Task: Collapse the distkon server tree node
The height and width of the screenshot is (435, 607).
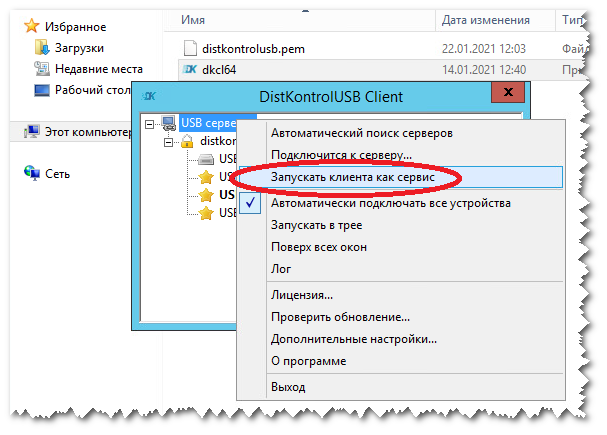Action: click(168, 142)
